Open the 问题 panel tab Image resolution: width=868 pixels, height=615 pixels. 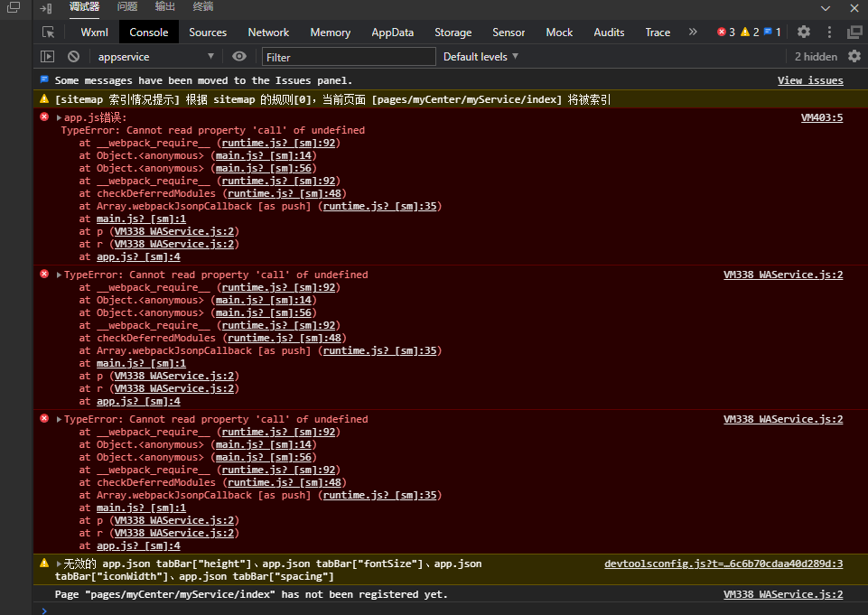pos(126,7)
